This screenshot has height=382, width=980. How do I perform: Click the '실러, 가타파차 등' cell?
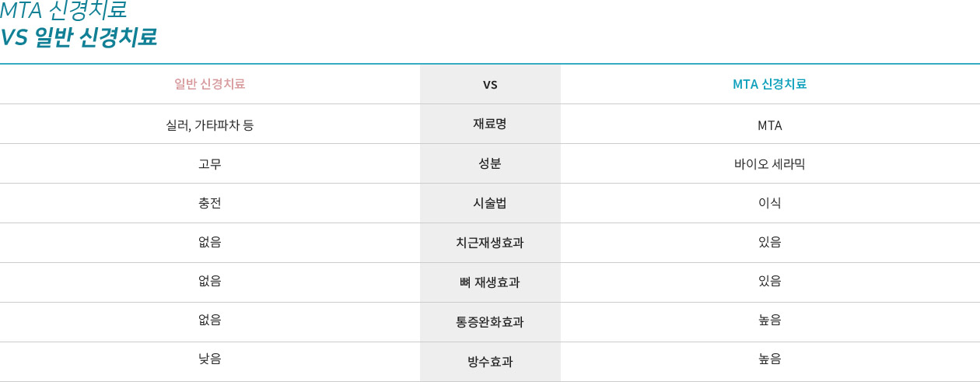coord(210,124)
